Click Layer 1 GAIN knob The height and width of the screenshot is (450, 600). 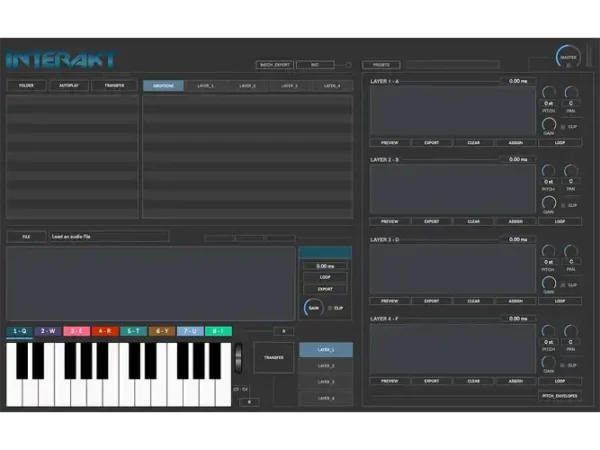tap(549, 124)
